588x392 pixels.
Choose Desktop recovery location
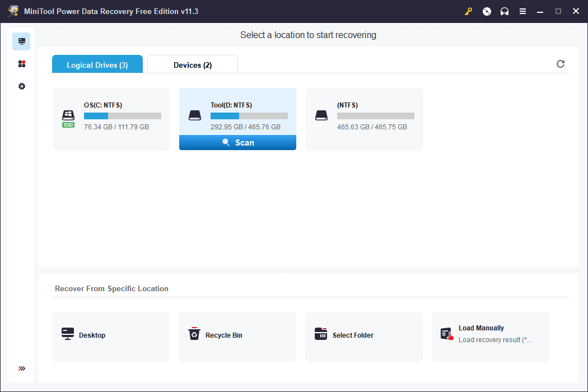111,337
